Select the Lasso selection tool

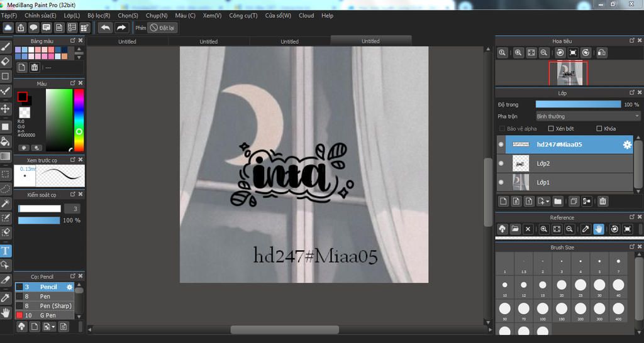(5, 188)
